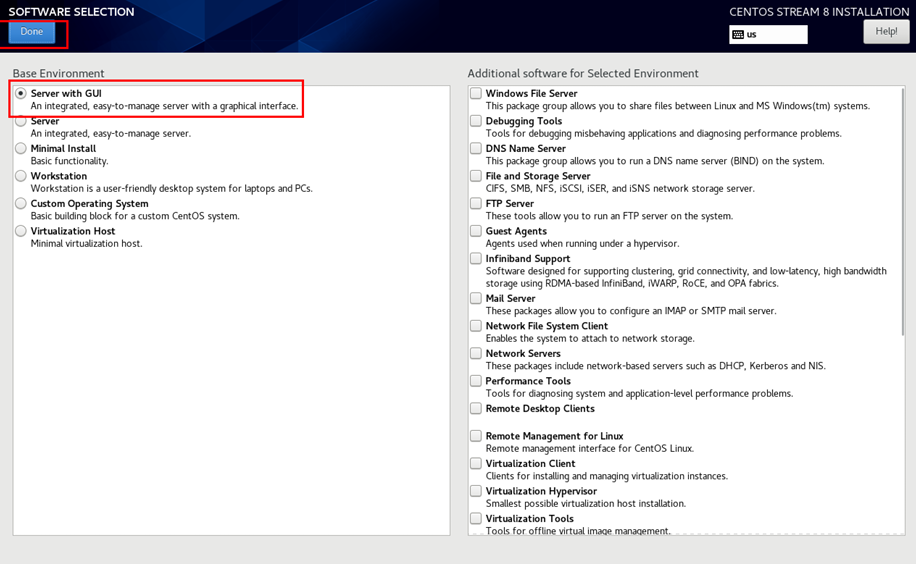Select the Server base environment radio button
The width and height of the screenshot is (916, 564).
point(21,121)
